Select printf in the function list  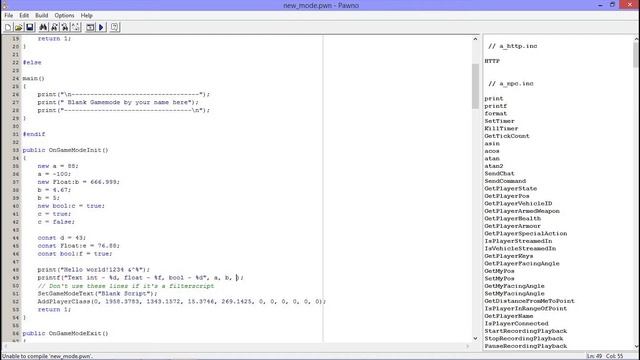click(x=496, y=106)
